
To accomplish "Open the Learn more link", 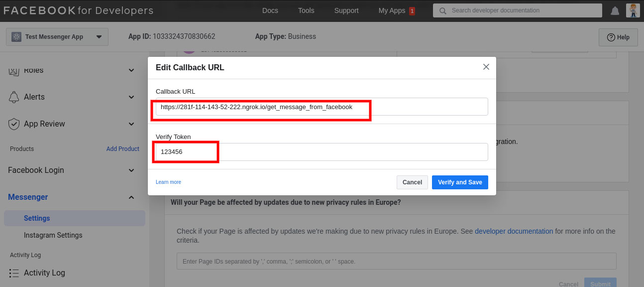I will (168, 182).
